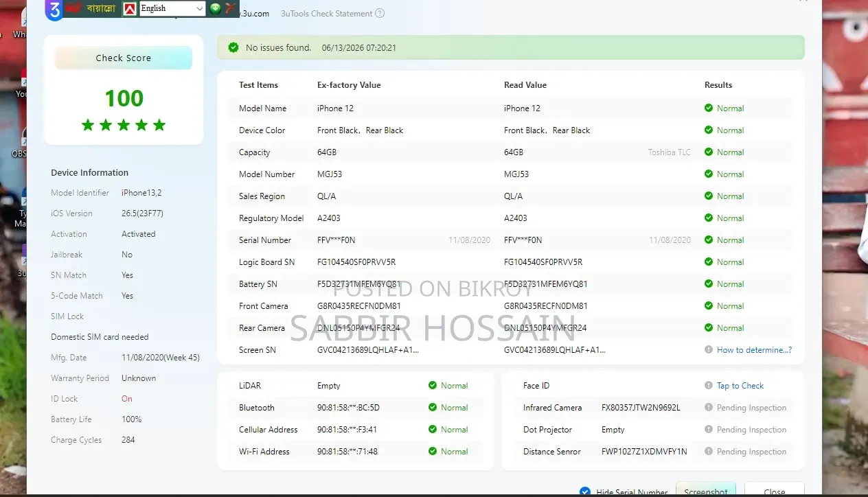Image resolution: width=868 pixels, height=497 pixels.
Task: Click Normal check icon in Cellular Address row
Action: point(433,429)
